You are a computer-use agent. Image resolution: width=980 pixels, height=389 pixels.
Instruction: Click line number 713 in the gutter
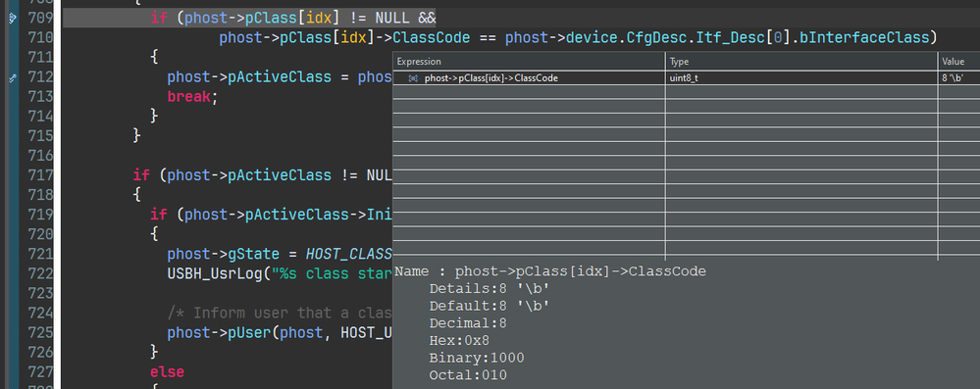coord(40,97)
